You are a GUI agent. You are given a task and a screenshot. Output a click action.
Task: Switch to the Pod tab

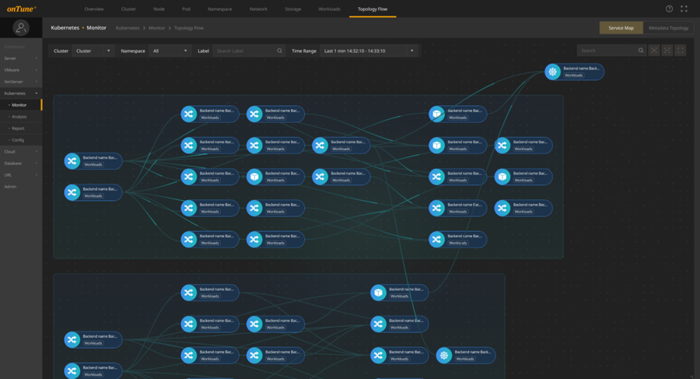pyautogui.click(x=186, y=9)
